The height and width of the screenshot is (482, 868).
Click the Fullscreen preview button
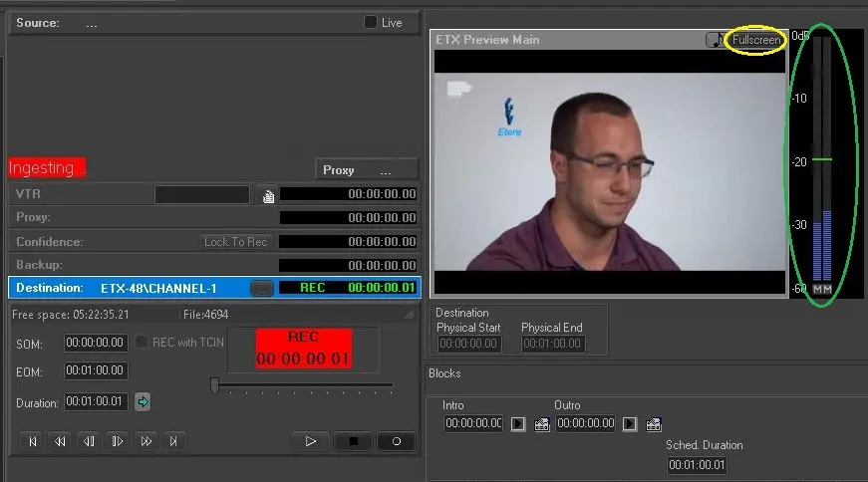point(756,40)
